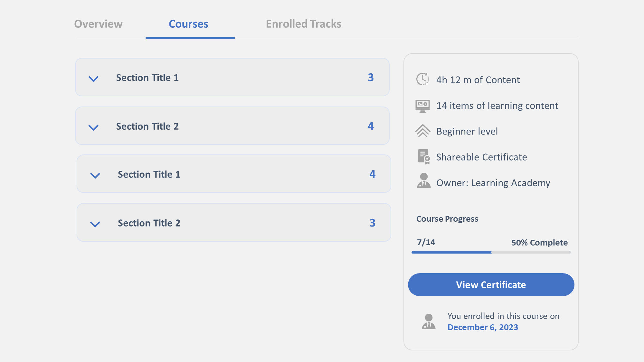Click the course progress bar
Viewport: 644px width, 362px height.
[x=491, y=252]
